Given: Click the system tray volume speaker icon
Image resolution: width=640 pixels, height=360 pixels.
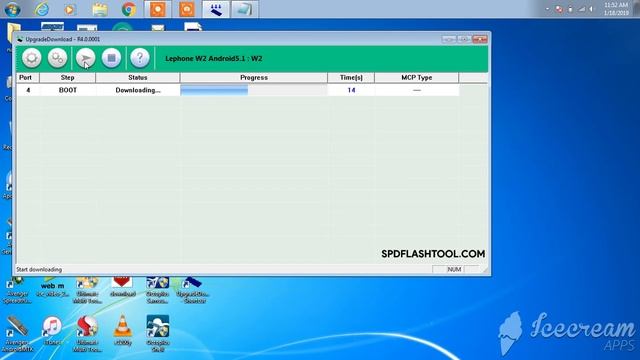Looking at the screenshot, I should [x=591, y=9].
